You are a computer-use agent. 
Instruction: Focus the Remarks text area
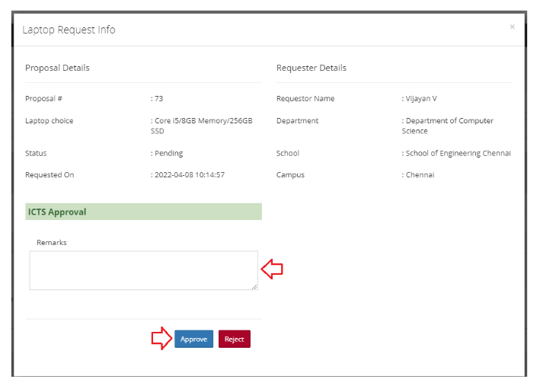143,270
